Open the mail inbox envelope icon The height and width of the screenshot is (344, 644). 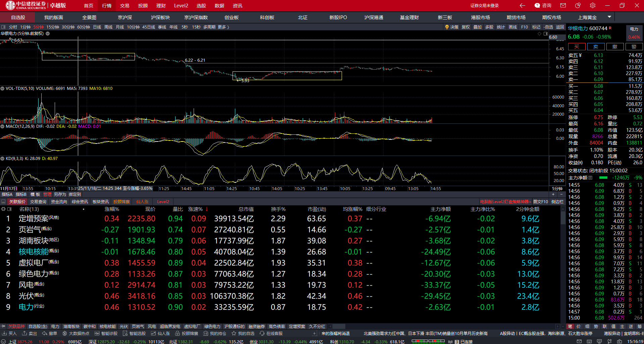point(563,5)
